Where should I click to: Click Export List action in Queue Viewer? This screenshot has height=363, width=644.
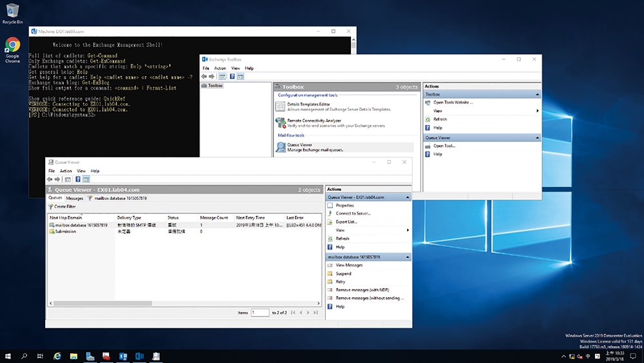click(x=346, y=222)
